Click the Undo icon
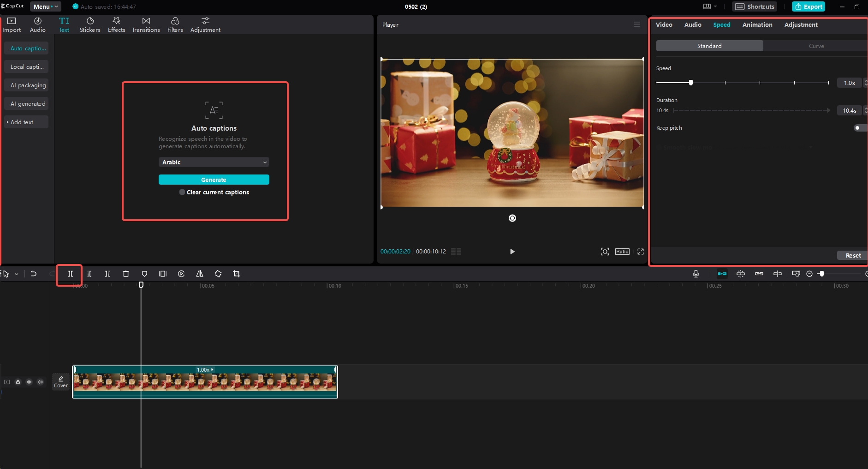The image size is (868, 469). (x=34, y=274)
